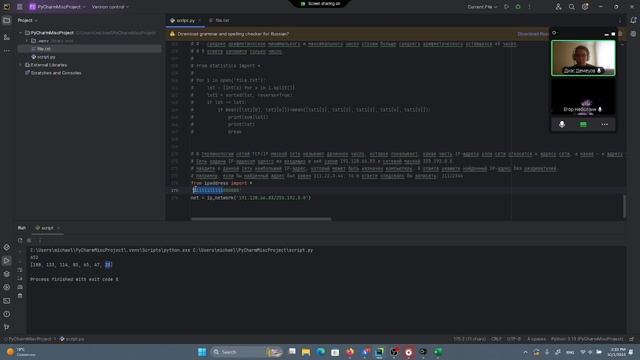The width and height of the screenshot is (640, 360).
Task: Click the Debug bug icon in toolbar
Action: click(518, 7)
